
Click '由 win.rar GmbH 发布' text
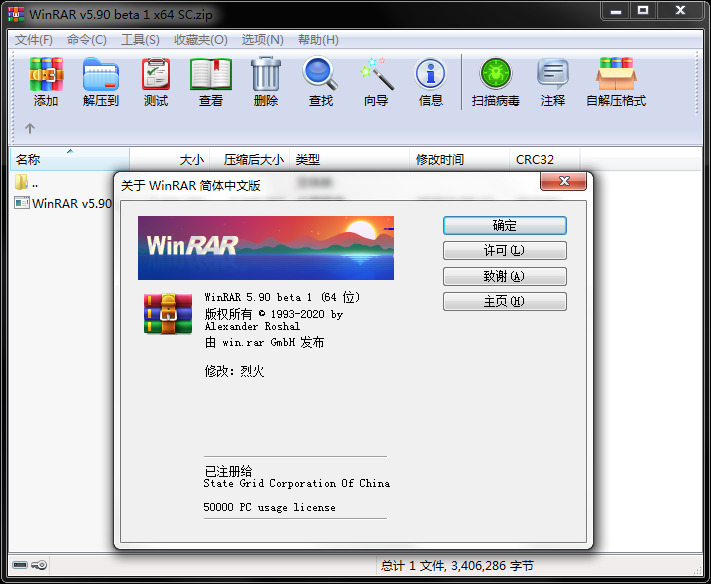click(264, 342)
